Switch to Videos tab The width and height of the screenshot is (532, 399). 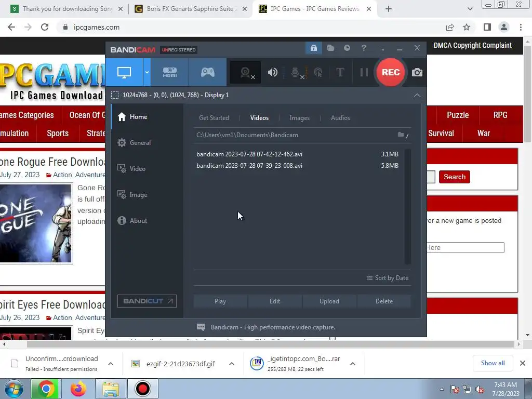click(259, 118)
